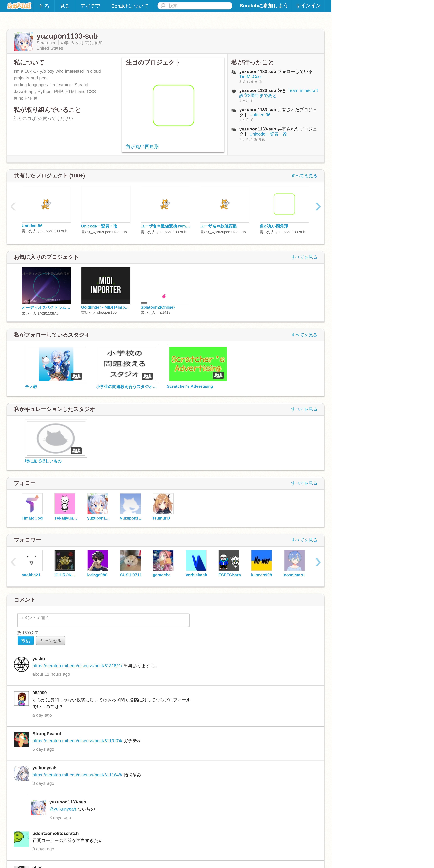Open the オーディオスペクトラム favorite project thumbnail
The height and width of the screenshot is (868, 434).
[x=46, y=286]
